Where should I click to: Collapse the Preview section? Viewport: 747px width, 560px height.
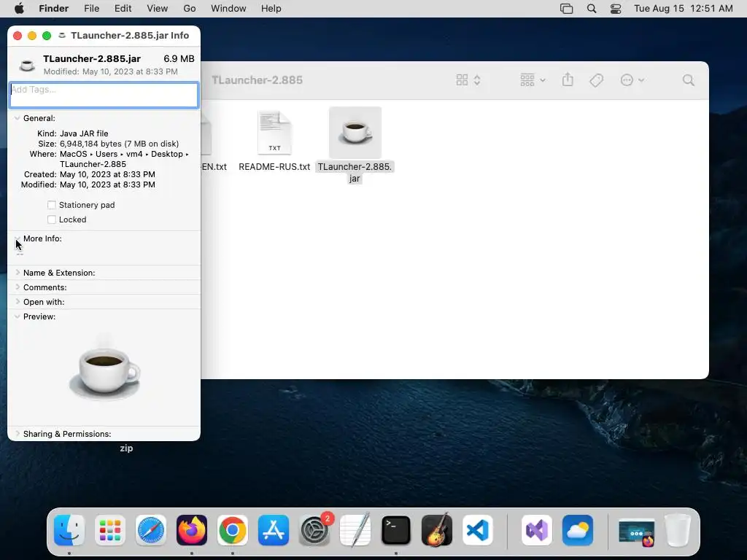click(x=18, y=316)
